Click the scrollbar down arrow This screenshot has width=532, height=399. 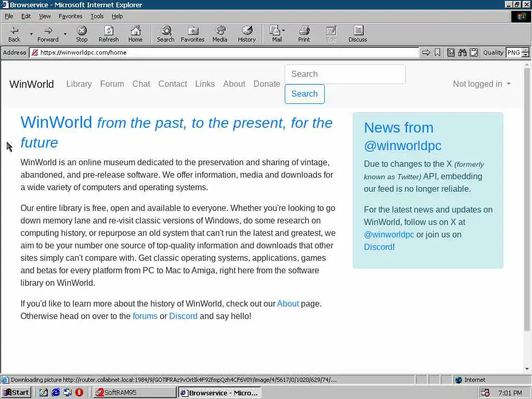(x=527, y=369)
